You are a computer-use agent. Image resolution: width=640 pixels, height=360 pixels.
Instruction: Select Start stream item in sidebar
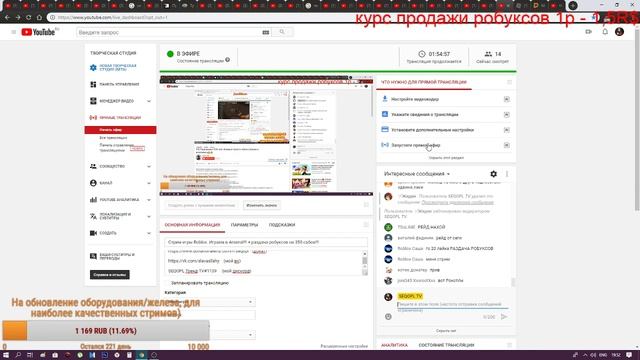[x=120, y=130]
